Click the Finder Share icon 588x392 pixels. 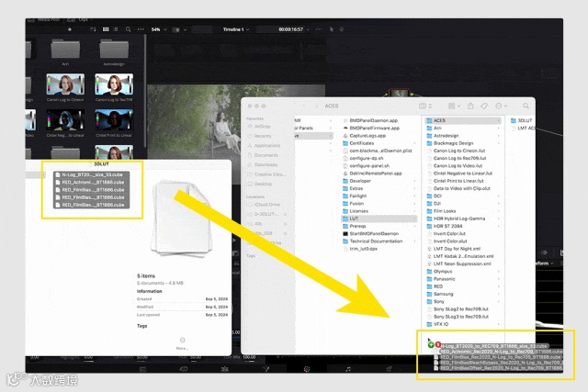pos(470,106)
